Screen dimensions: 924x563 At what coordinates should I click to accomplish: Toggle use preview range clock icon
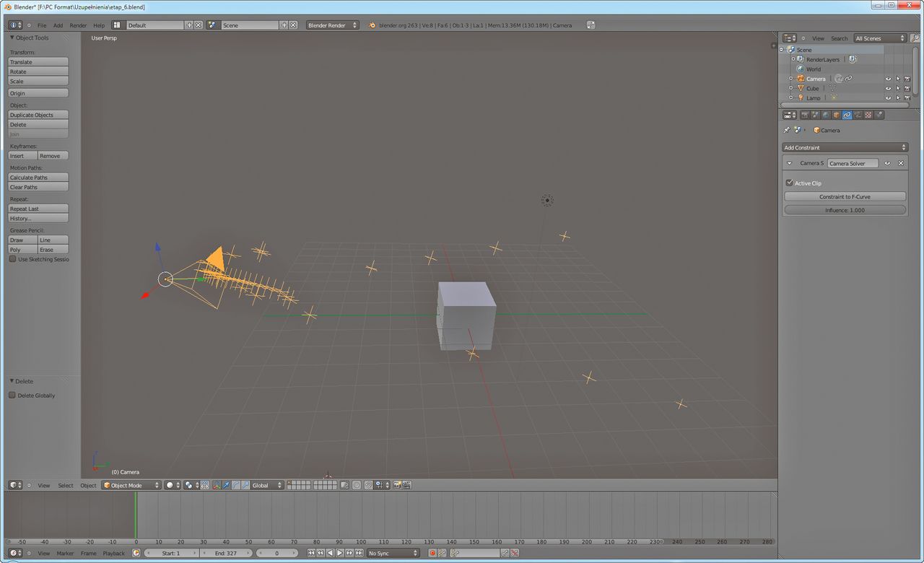136,553
